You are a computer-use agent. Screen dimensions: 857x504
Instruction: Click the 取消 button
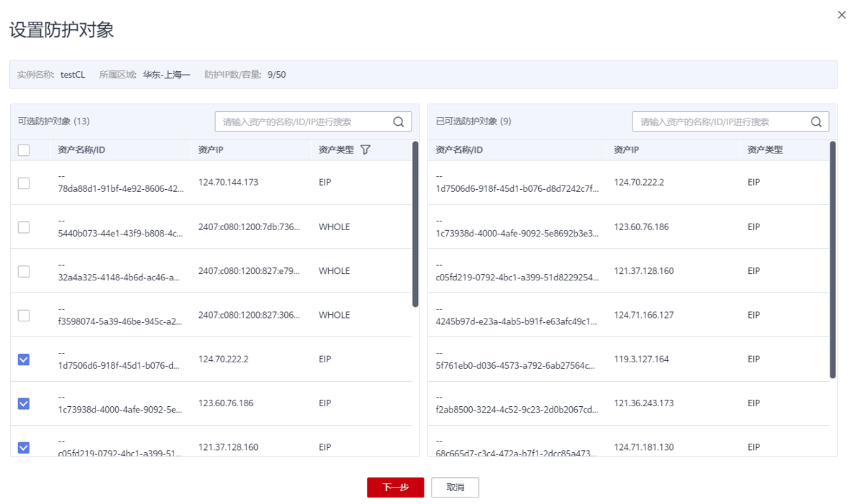click(x=455, y=487)
